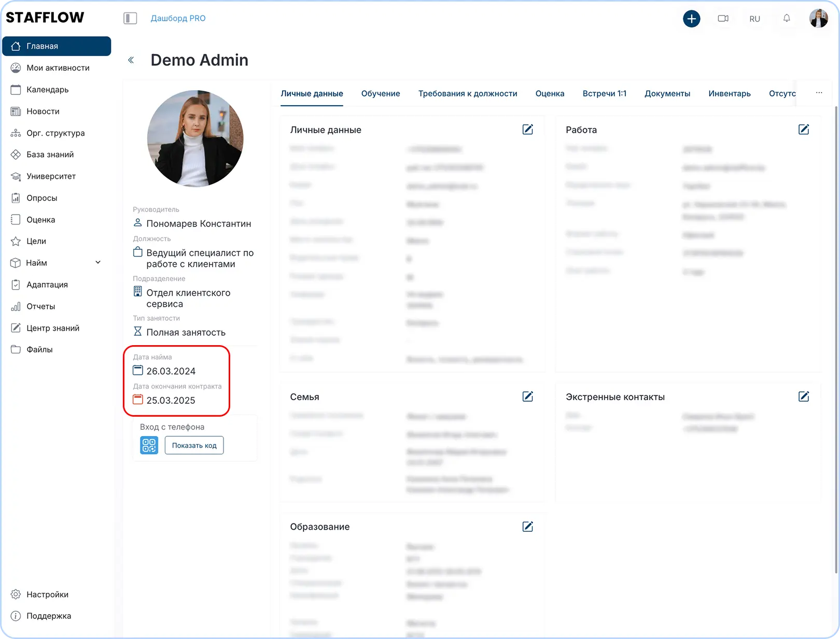Click the vertical scrollbar on right

click(x=836, y=337)
